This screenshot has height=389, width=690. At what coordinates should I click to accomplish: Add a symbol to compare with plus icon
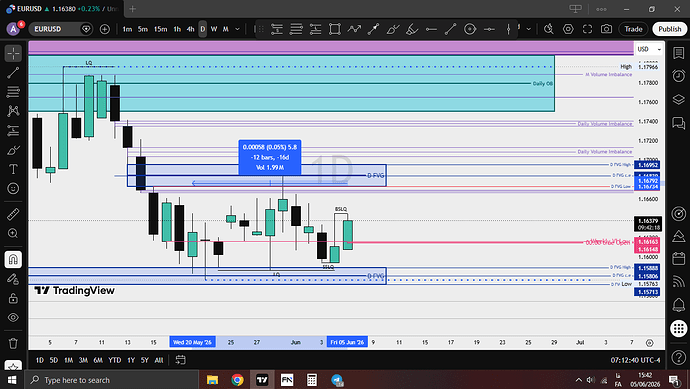[105, 29]
